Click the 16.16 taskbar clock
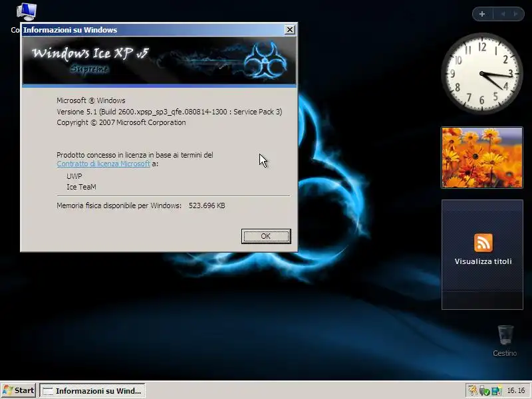This screenshot has height=399, width=532. [516, 391]
